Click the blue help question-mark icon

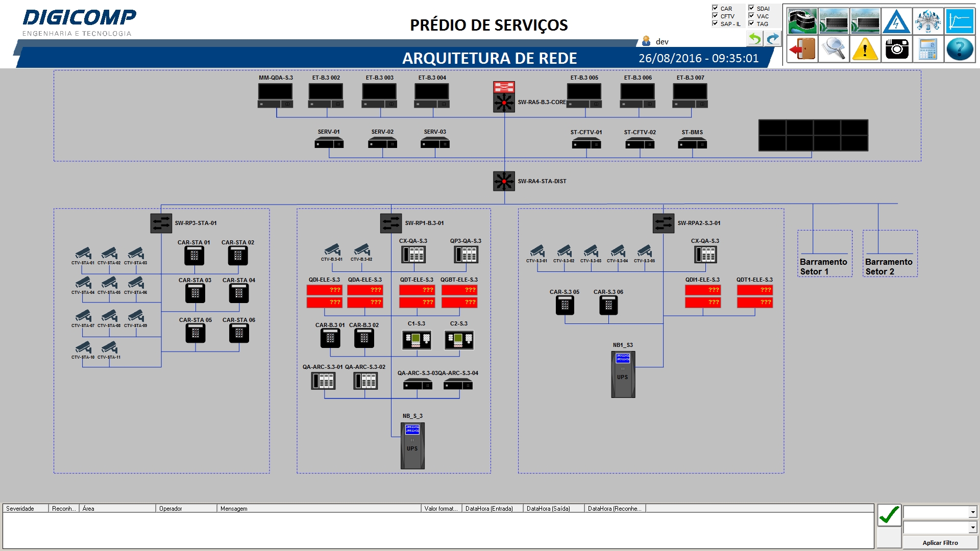(960, 48)
